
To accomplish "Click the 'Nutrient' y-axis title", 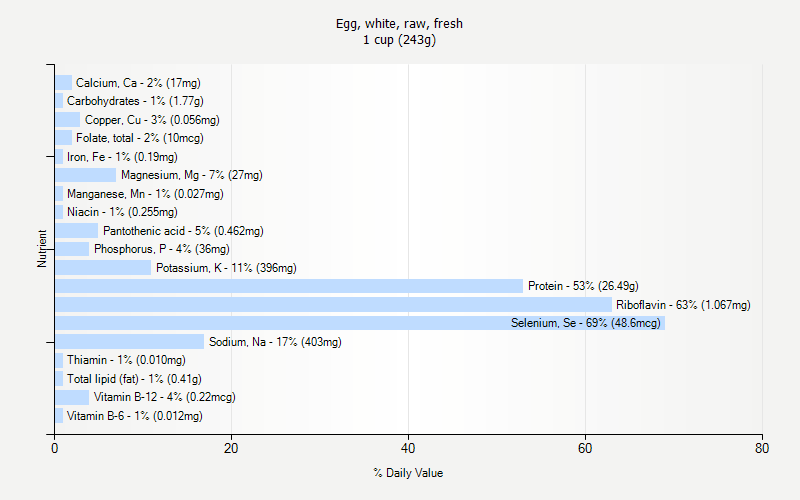I will tap(43, 249).
